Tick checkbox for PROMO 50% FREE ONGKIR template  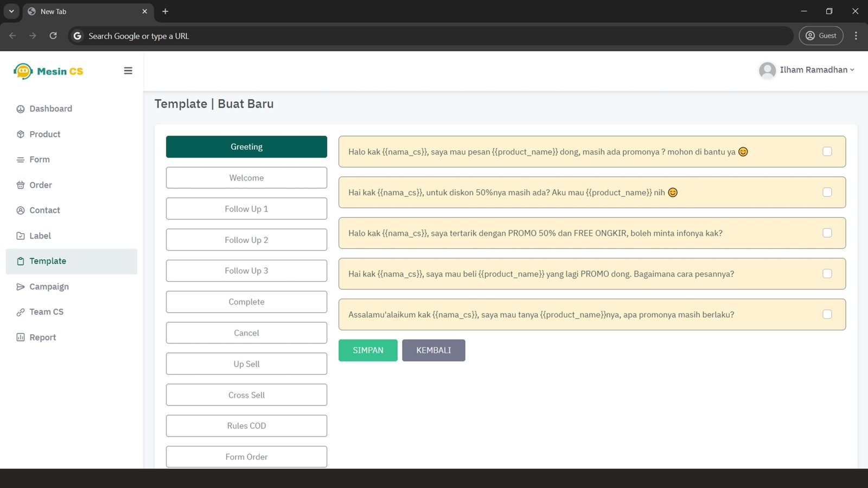tap(827, 233)
